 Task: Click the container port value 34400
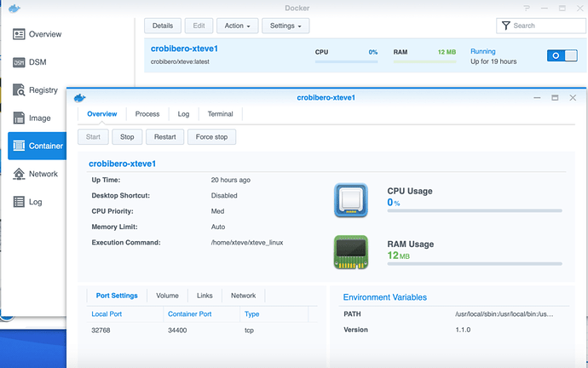point(177,331)
